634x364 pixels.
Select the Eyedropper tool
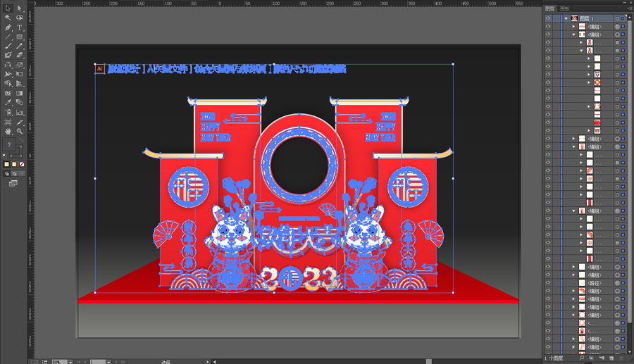8,102
